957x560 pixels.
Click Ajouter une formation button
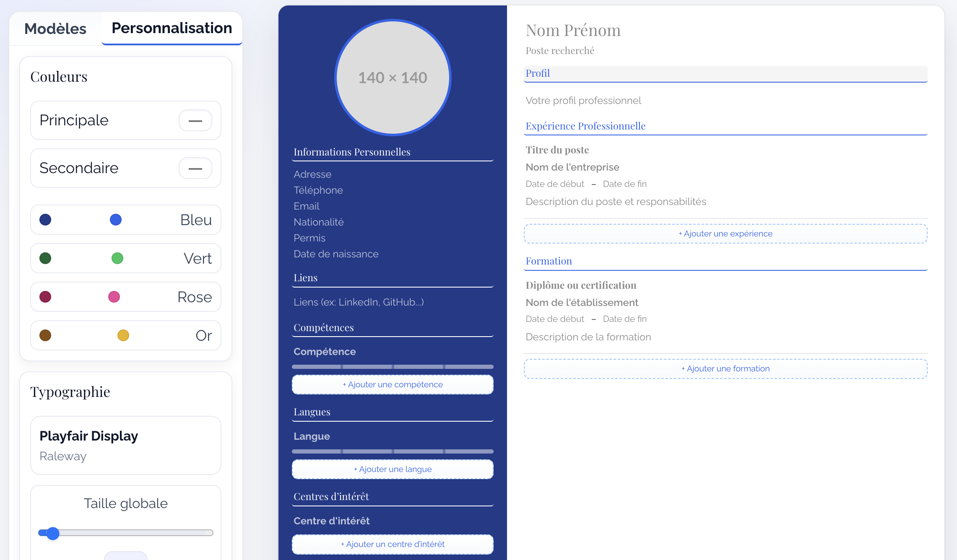[x=725, y=368]
